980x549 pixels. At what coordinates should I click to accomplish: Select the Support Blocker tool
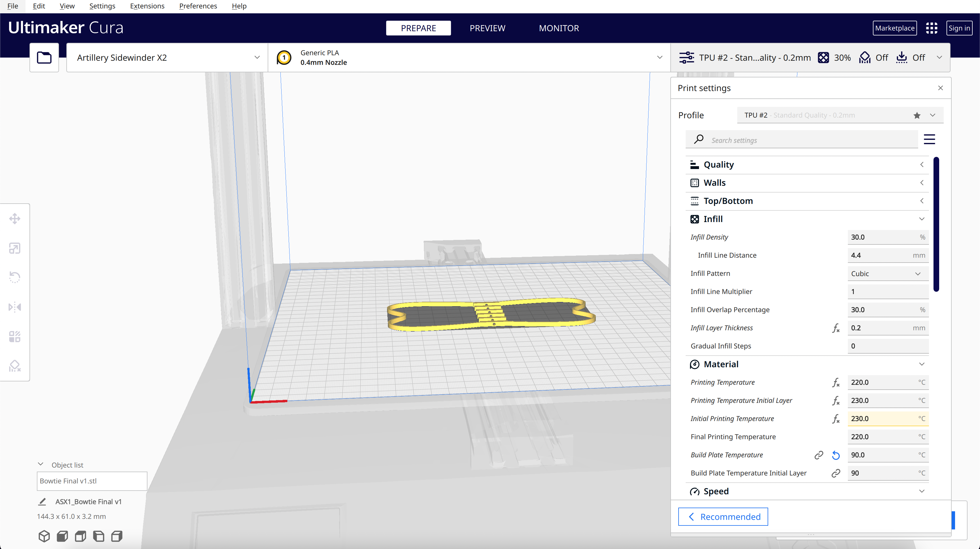tap(15, 366)
